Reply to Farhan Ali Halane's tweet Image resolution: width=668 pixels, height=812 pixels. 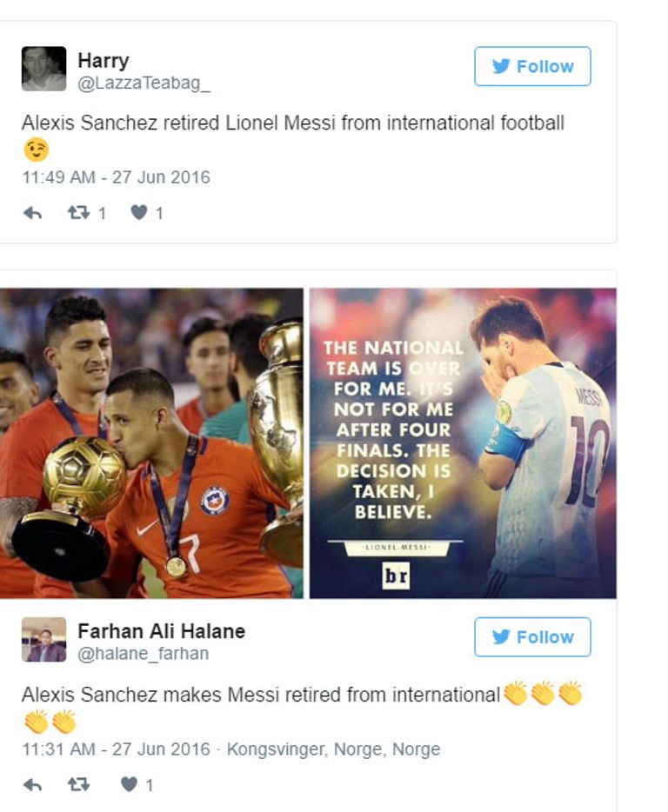pyautogui.click(x=32, y=785)
